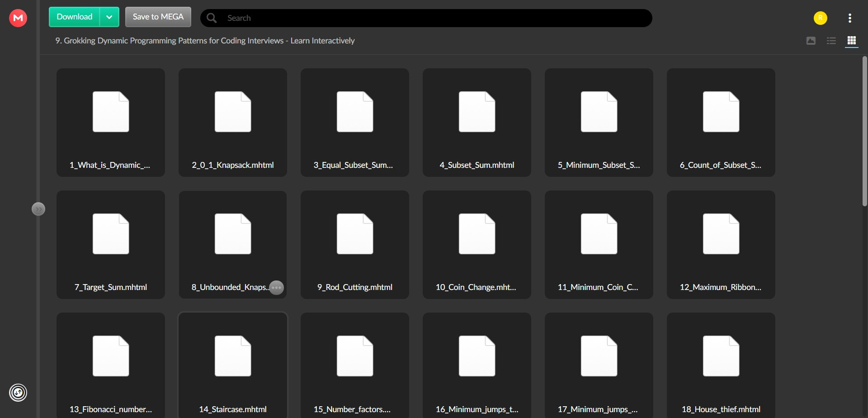Click the 1_What_is_Dynamic_... file name
868x418 pixels.
pos(110,165)
